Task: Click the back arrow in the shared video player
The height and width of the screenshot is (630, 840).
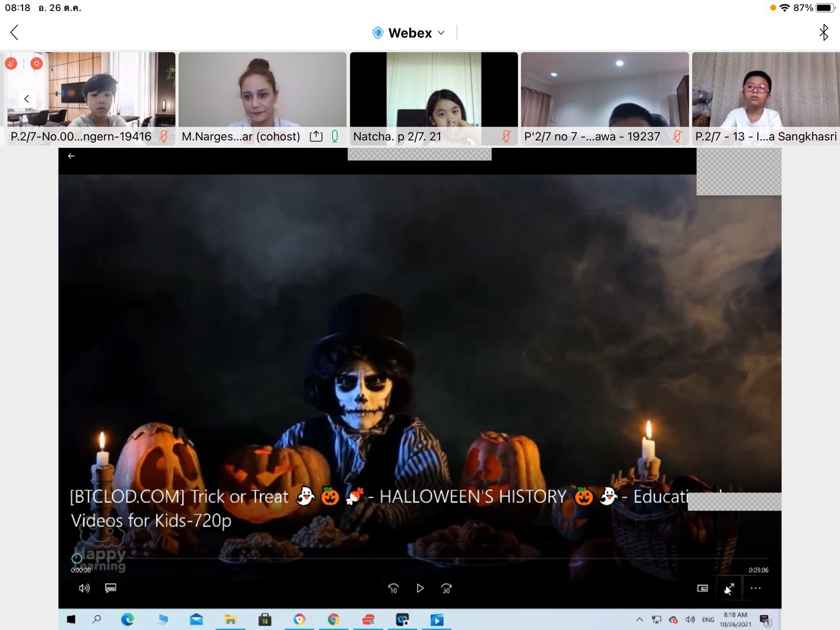Action: (71, 156)
